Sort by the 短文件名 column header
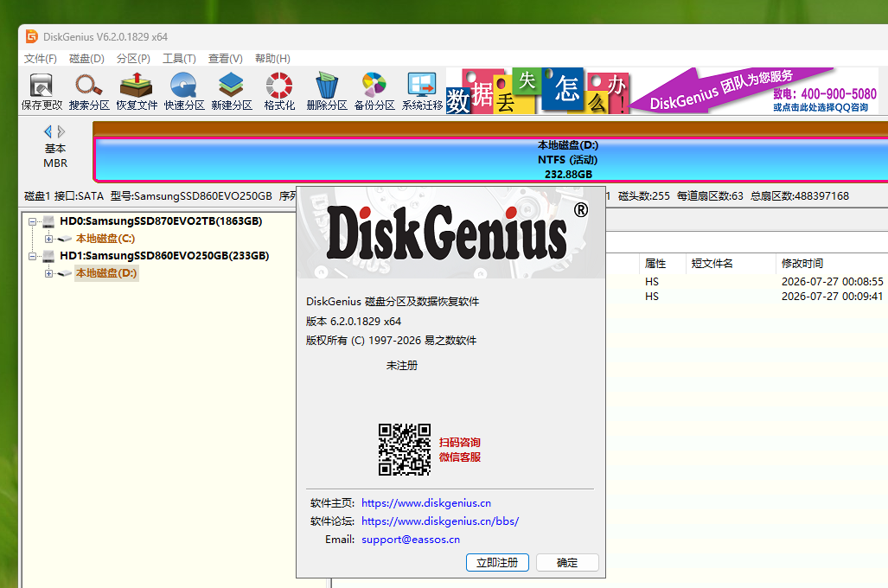The image size is (888, 588). coord(712,264)
